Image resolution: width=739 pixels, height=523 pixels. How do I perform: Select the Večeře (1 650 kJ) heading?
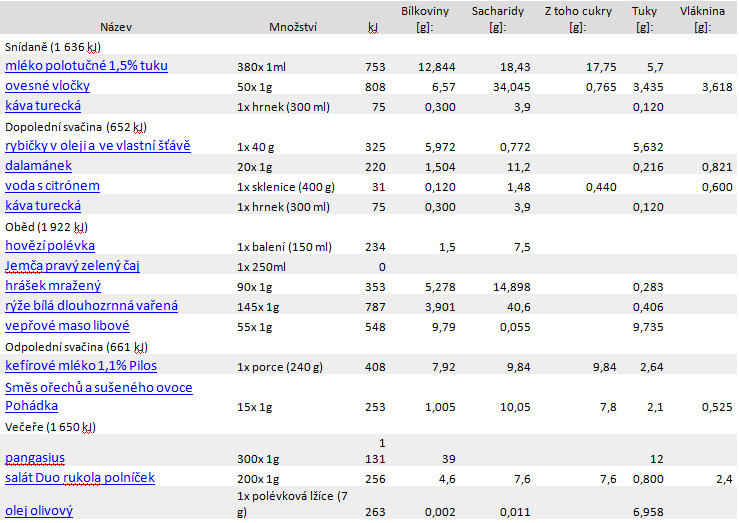tap(50, 427)
